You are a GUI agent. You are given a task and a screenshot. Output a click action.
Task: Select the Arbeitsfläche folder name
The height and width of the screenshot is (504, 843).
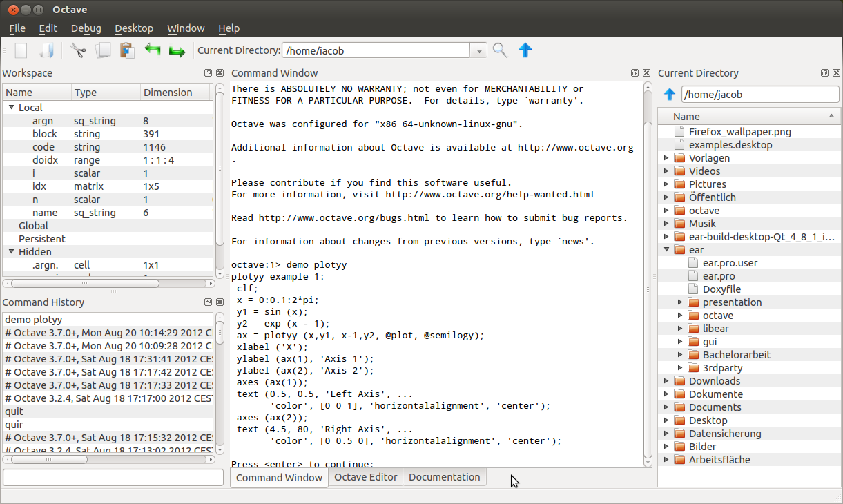[x=719, y=460]
